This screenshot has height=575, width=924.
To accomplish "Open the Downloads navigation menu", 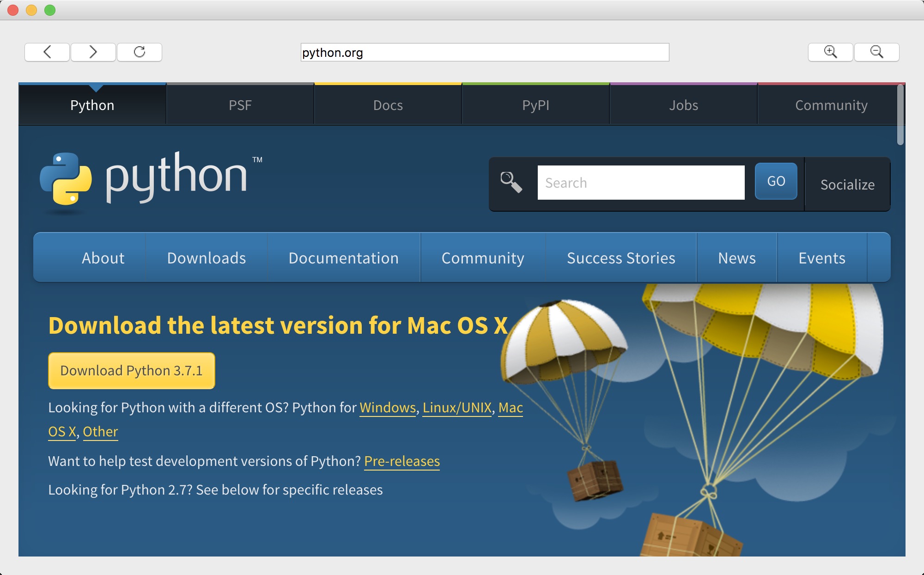I will click(207, 258).
